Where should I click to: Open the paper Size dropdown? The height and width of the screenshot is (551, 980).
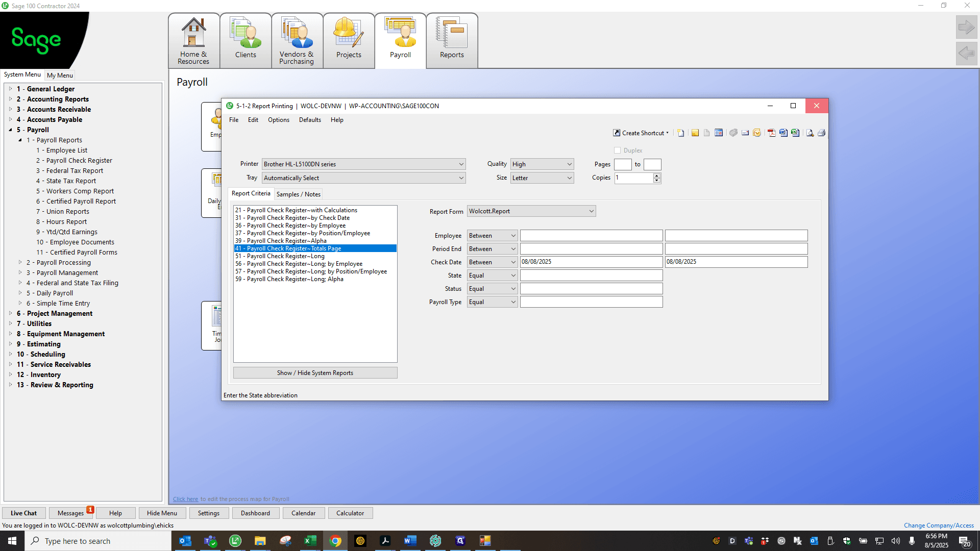point(542,178)
